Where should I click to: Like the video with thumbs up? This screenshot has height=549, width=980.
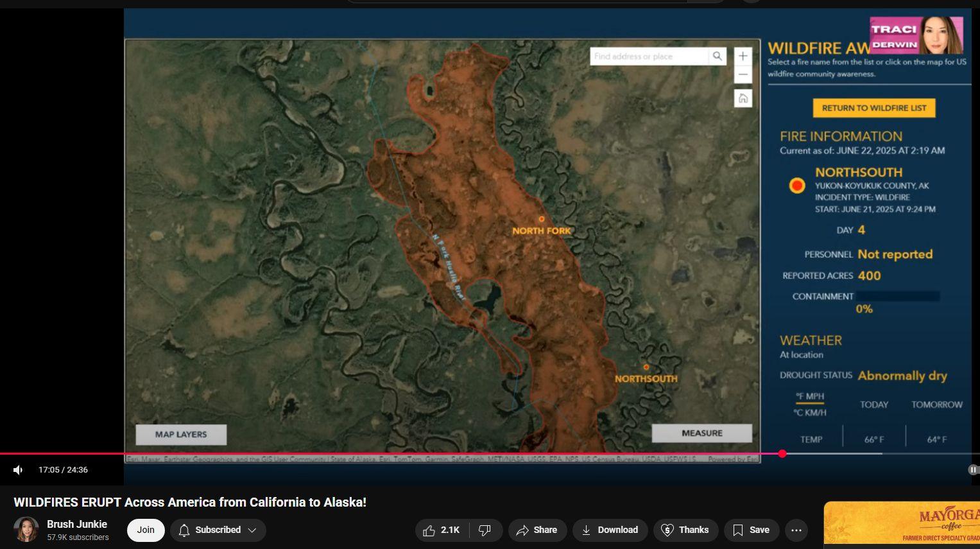tap(442, 530)
